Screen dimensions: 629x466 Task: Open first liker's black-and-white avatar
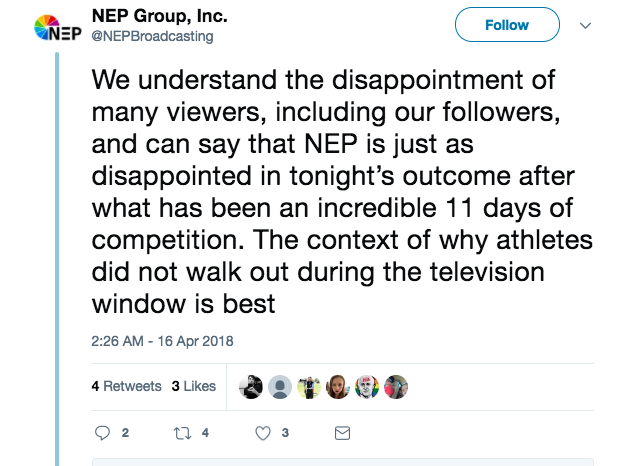tap(251, 387)
